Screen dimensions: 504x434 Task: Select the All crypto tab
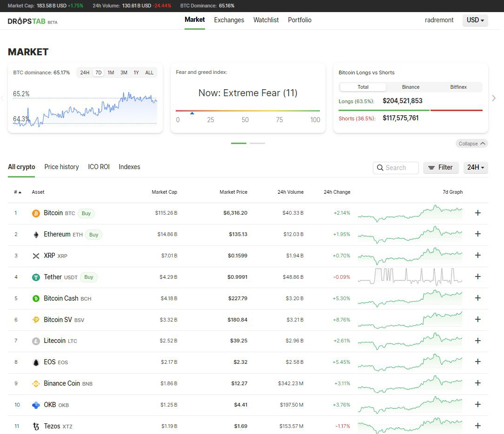tap(21, 167)
